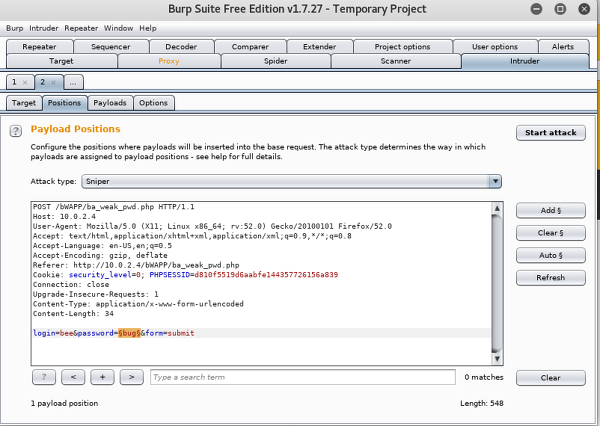
Task: Switch to the Extender tab
Action: (x=320, y=47)
